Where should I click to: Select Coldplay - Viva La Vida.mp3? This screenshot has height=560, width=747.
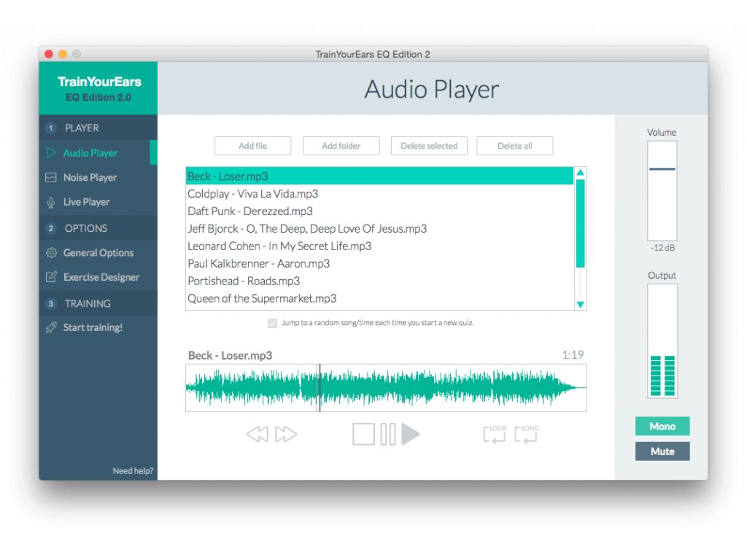(379, 194)
